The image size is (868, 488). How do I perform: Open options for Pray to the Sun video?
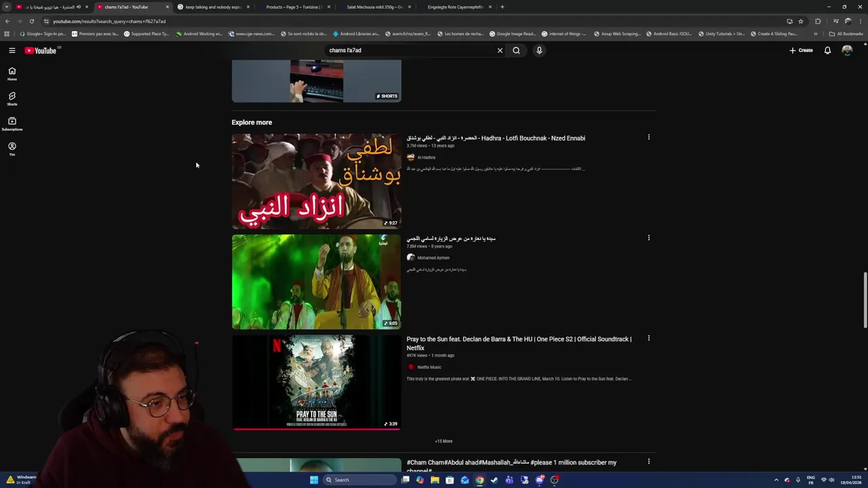tap(648, 338)
